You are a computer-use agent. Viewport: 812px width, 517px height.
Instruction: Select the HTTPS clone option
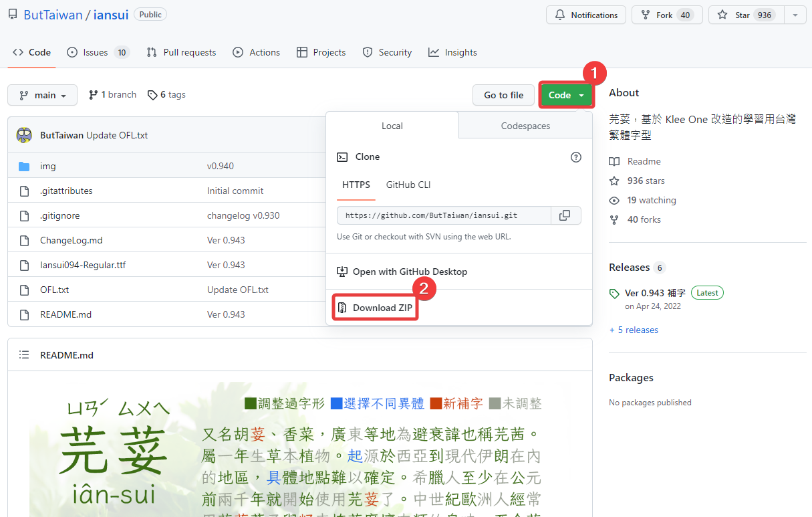[356, 185]
